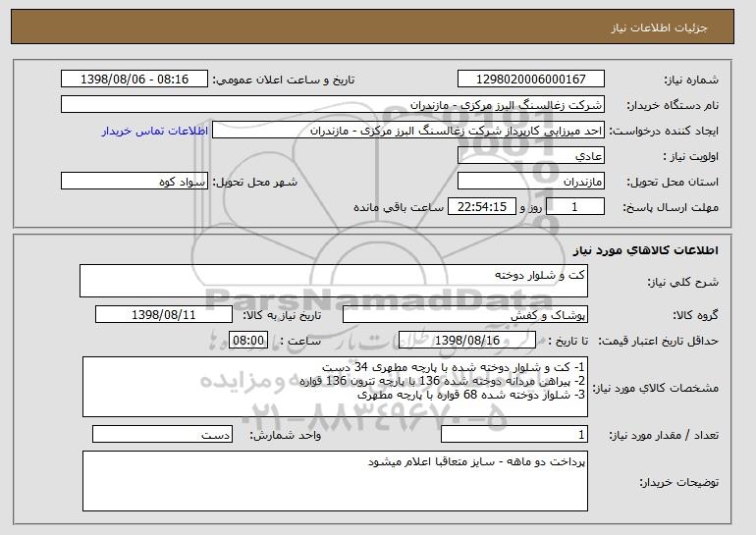
Task: Click the label تعداد / مقدار مورد نیاز
Action: point(664,435)
